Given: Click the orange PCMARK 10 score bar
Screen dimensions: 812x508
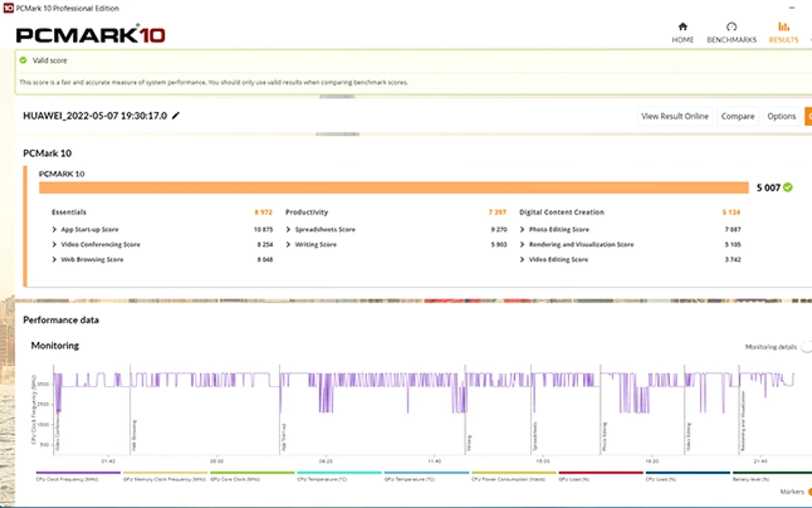Looking at the screenshot, I should click(x=393, y=188).
